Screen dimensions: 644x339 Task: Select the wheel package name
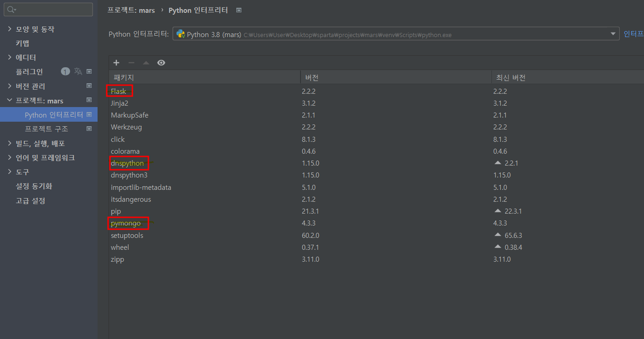[120, 247]
